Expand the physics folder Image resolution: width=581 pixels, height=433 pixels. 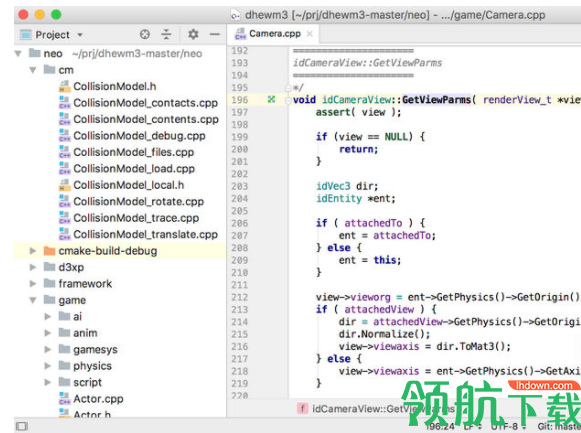(x=48, y=366)
